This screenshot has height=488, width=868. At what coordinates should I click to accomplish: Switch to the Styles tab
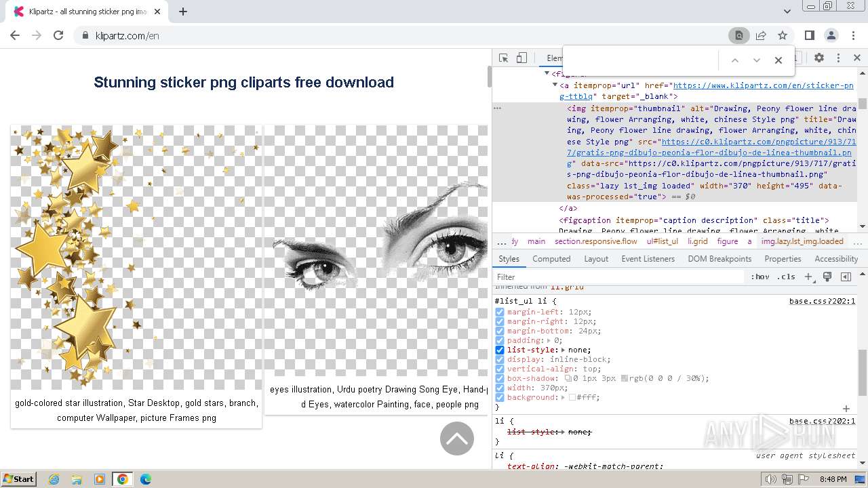[x=509, y=259]
